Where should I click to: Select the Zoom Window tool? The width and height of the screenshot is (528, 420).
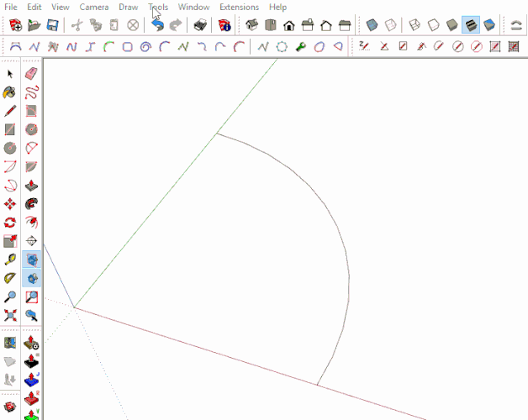pos(31,297)
